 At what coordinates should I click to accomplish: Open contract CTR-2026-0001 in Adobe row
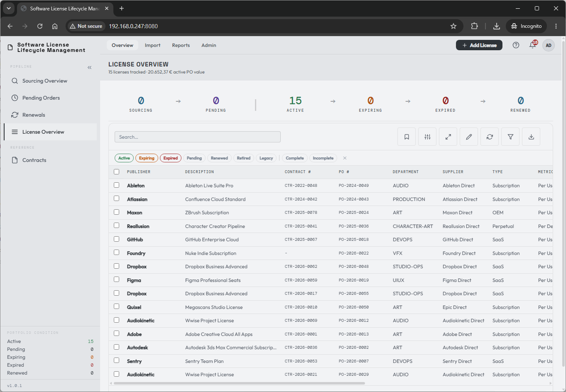pyautogui.click(x=301, y=334)
